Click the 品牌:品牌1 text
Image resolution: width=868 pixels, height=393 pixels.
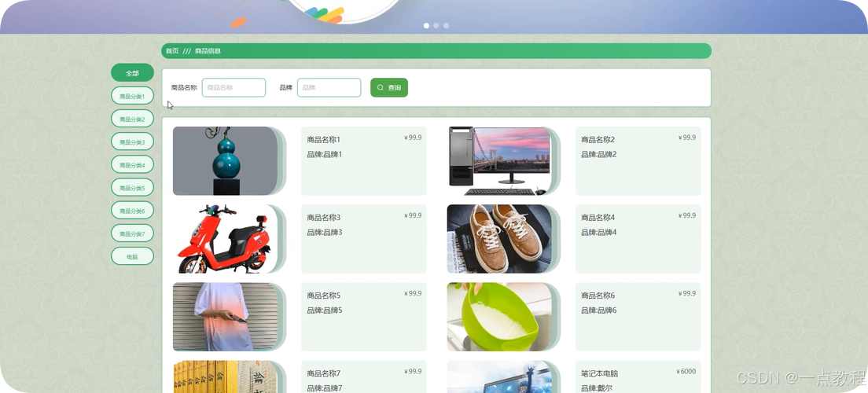325,154
